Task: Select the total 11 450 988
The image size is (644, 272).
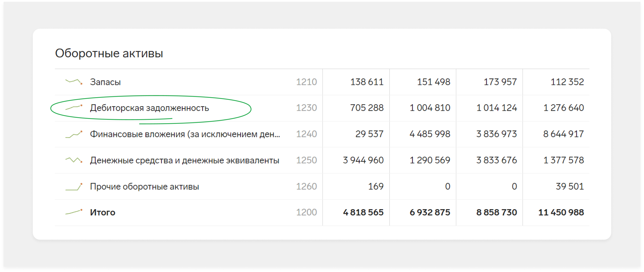Action: 561,212
